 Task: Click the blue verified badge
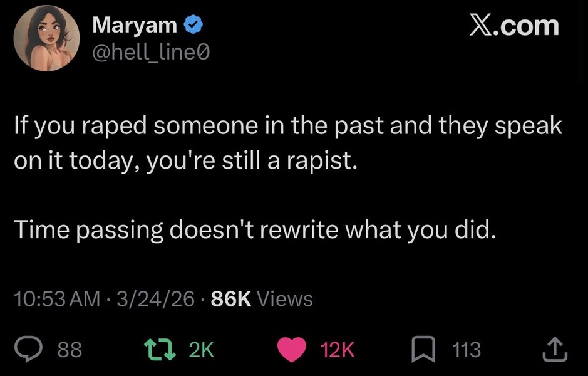pos(193,26)
